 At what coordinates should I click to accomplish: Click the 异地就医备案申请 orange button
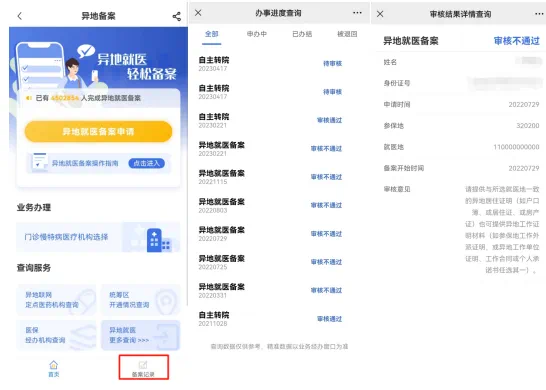tap(98, 131)
